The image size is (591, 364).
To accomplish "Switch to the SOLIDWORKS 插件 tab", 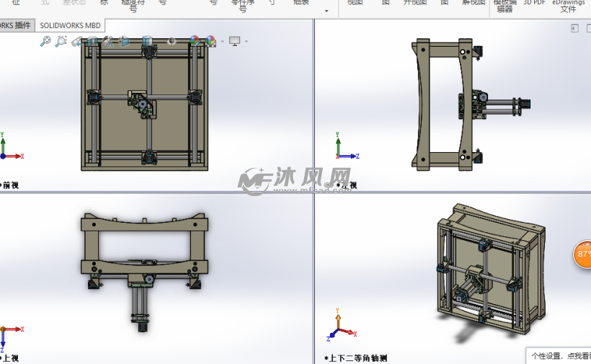I will click(x=16, y=25).
